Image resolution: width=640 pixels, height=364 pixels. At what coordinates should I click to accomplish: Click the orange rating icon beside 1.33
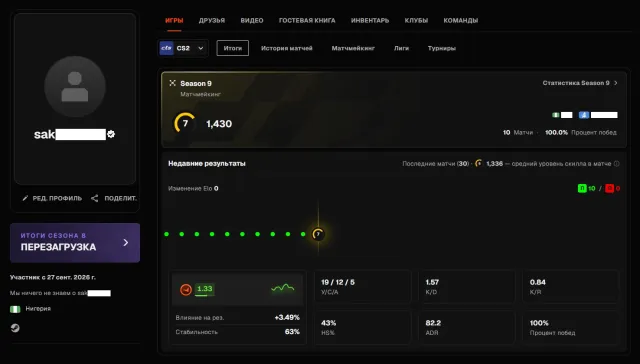(186, 290)
